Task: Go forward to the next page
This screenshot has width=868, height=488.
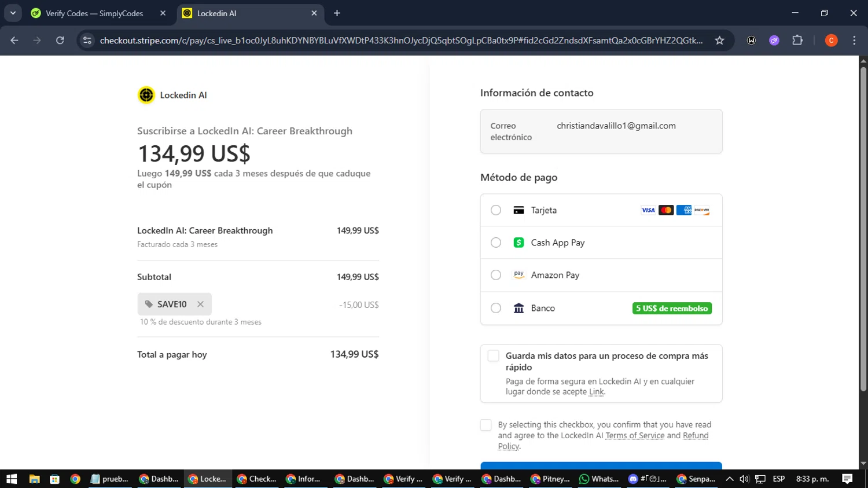Action: (x=37, y=41)
